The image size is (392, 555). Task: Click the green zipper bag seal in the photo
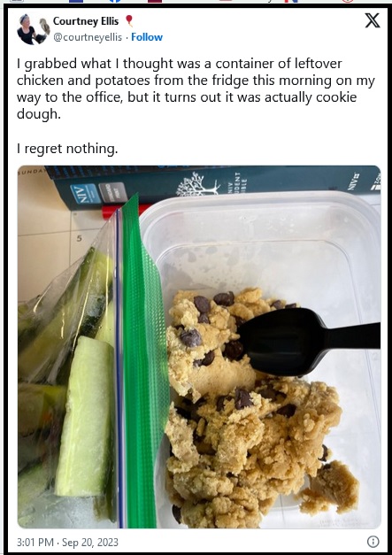pyautogui.click(x=145, y=361)
